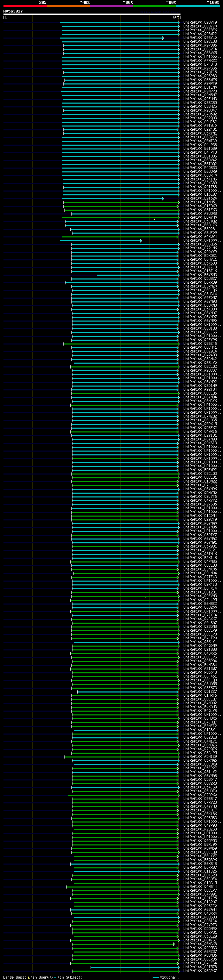Open the last hit UniRef100_Q6CRX7

200,971
